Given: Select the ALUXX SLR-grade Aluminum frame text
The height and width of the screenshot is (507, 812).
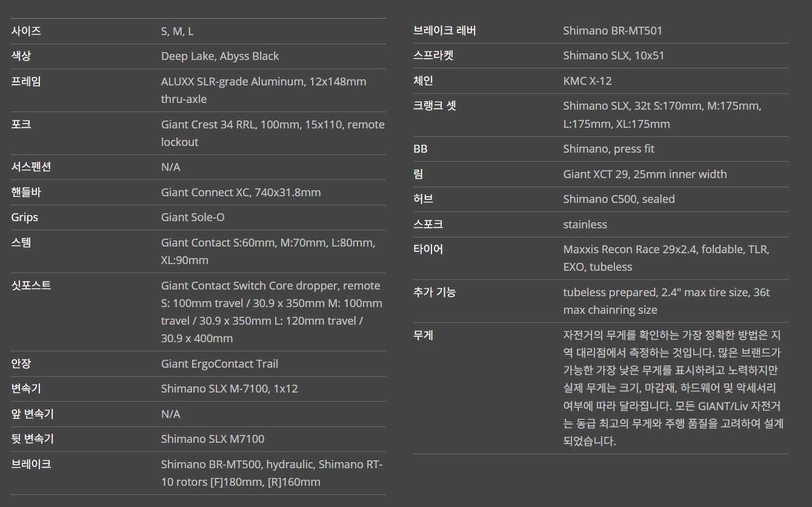Looking at the screenshot, I should pyautogui.click(x=263, y=82).
